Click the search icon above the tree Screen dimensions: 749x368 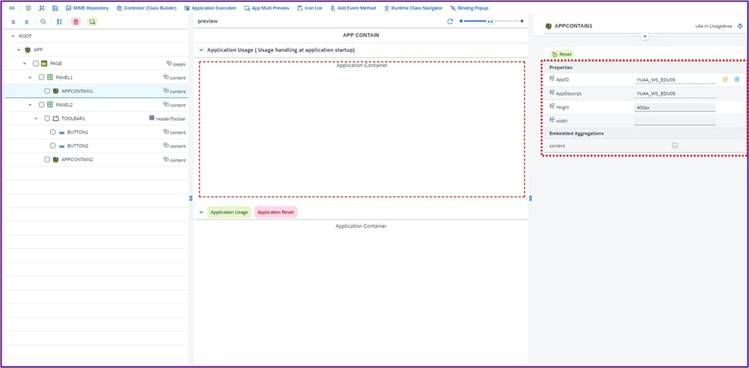(x=43, y=22)
